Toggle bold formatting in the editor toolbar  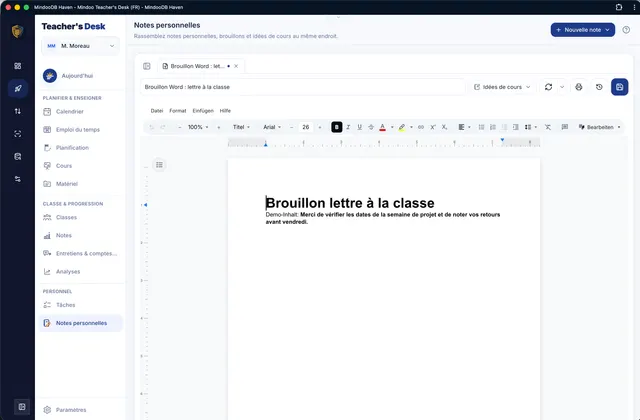[x=336, y=127]
